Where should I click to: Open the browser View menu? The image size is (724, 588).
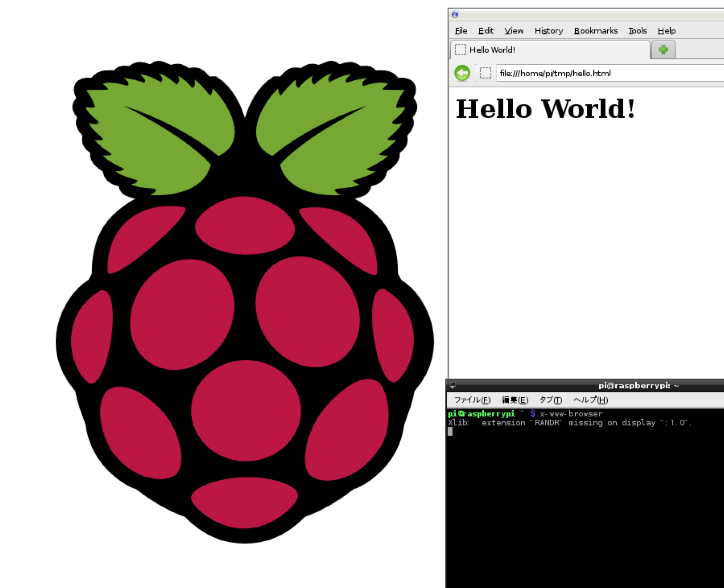[514, 31]
